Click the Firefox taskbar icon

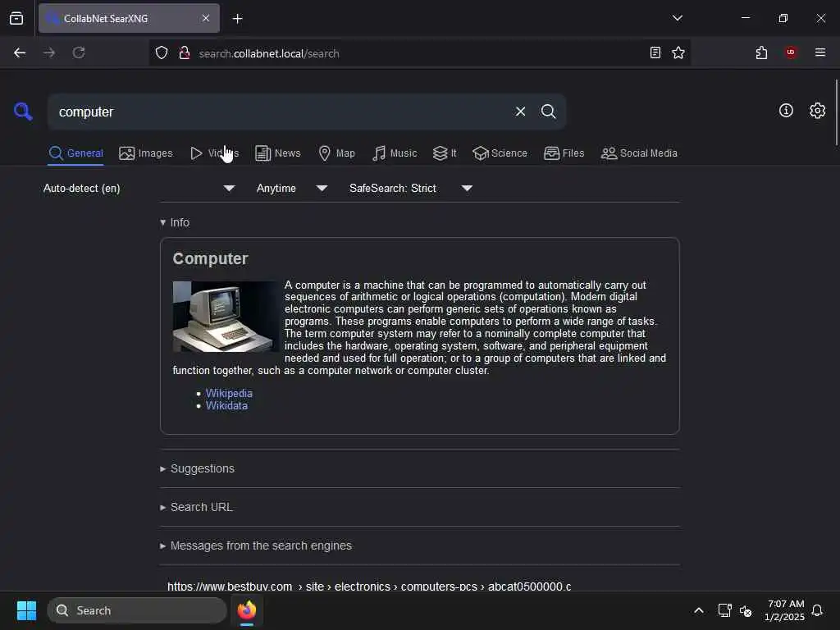(x=247, y=610)
